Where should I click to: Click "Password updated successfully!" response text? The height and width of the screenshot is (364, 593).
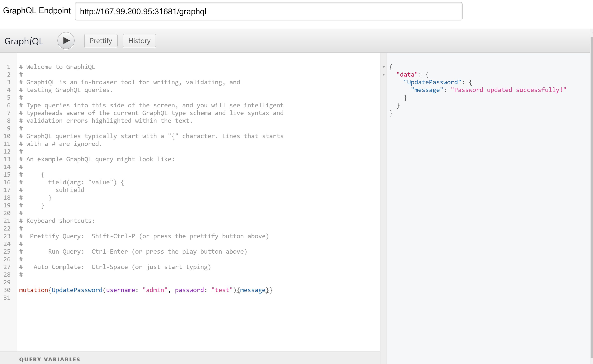point(508,90)
